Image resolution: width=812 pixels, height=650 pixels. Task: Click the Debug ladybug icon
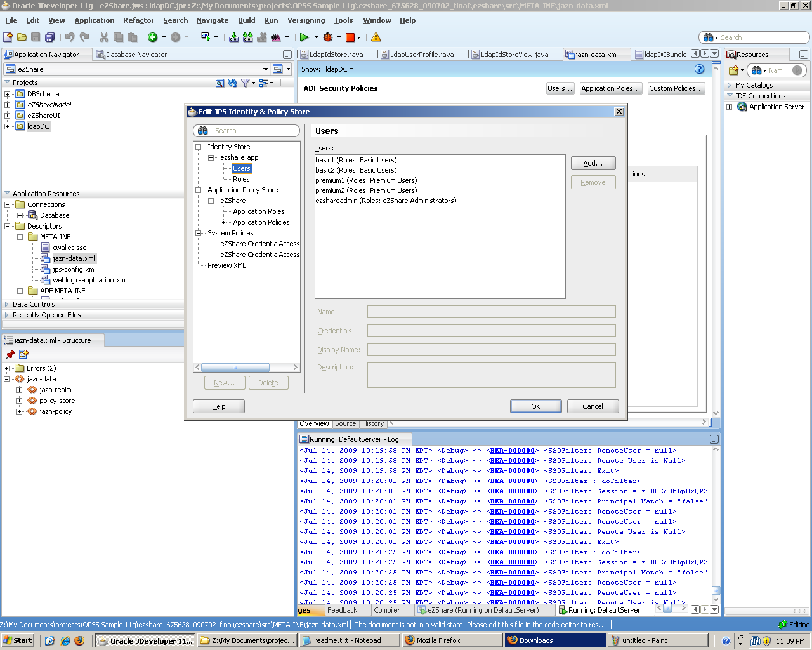(x=328, y=37)
